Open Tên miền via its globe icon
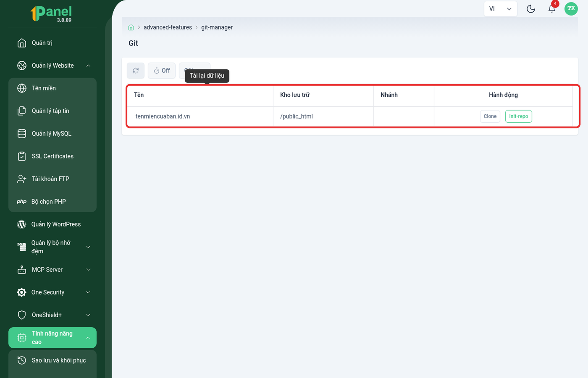 click(x=22, y=88)
